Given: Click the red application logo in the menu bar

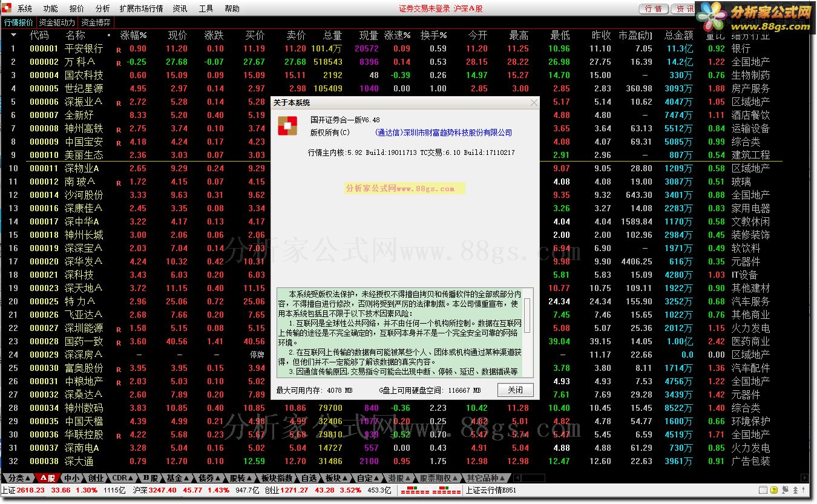Looking at the screenshot, I should click(x=7, y=9).
